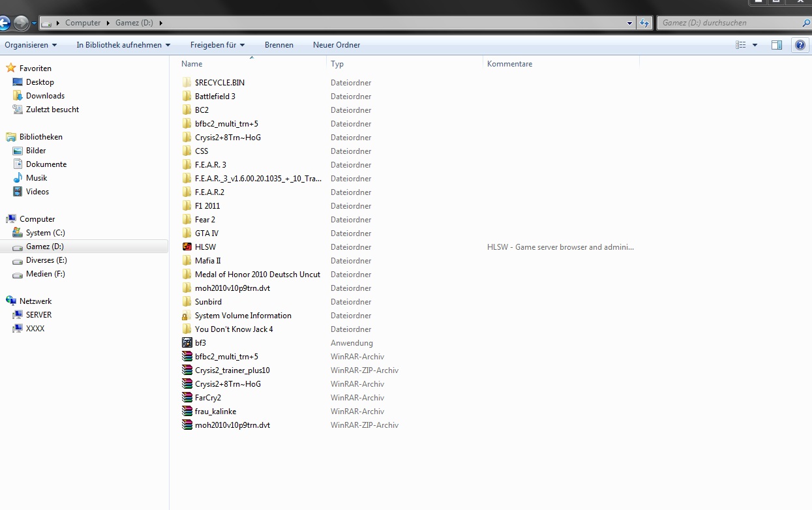Select XXXX network computer
This screenshot has height=510, width=812.
pyautogui.click(x=35, y=329)
